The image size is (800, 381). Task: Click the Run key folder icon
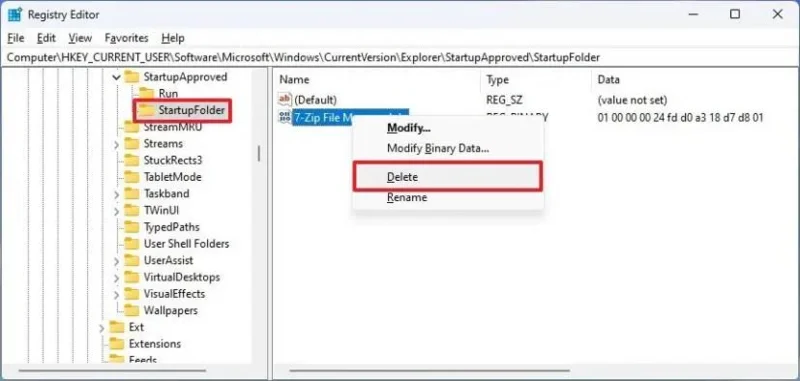point(147,93)
